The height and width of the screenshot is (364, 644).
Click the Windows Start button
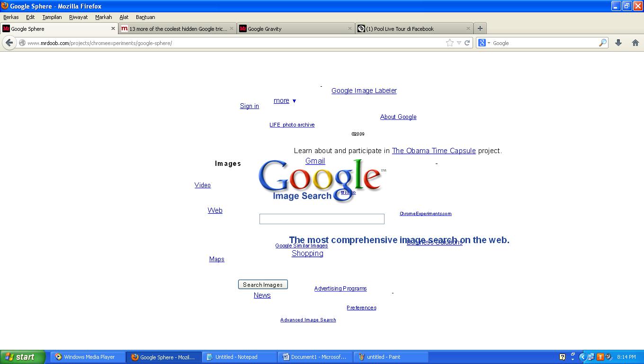(x=23, y=357)
